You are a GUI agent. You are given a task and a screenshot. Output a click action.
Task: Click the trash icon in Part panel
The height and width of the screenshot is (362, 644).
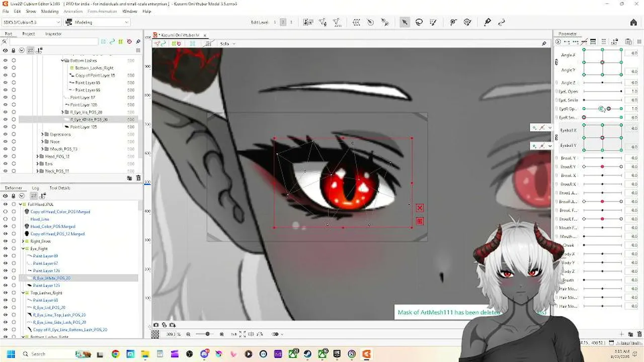(x=137, y=178)
